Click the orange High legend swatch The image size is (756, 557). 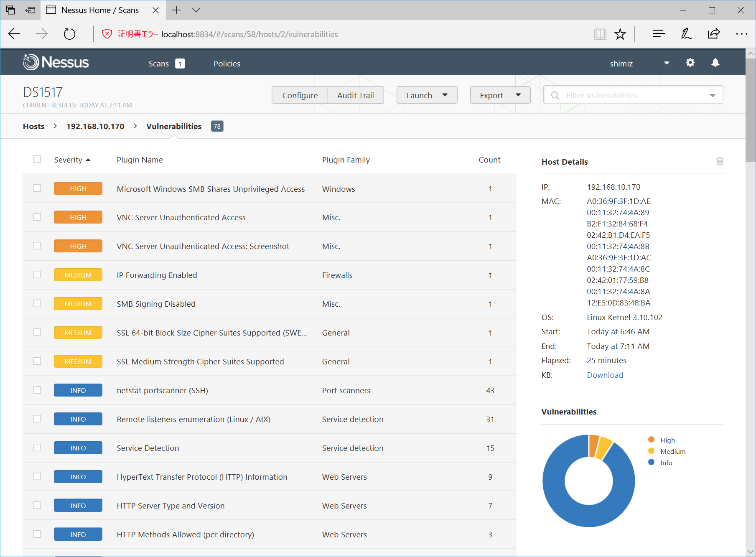click(651, 440)
